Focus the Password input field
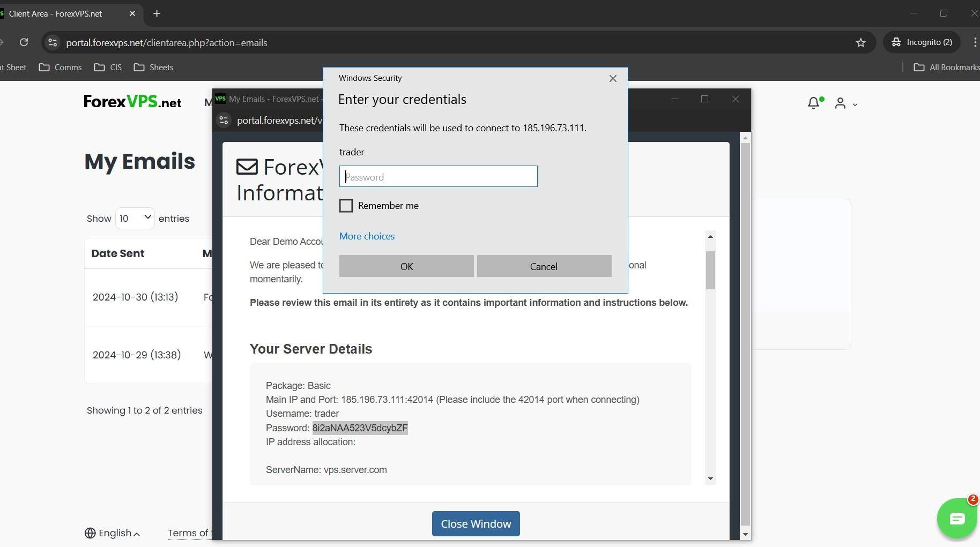This screenshot has height=547, width=980. click(x=439, y=176)
